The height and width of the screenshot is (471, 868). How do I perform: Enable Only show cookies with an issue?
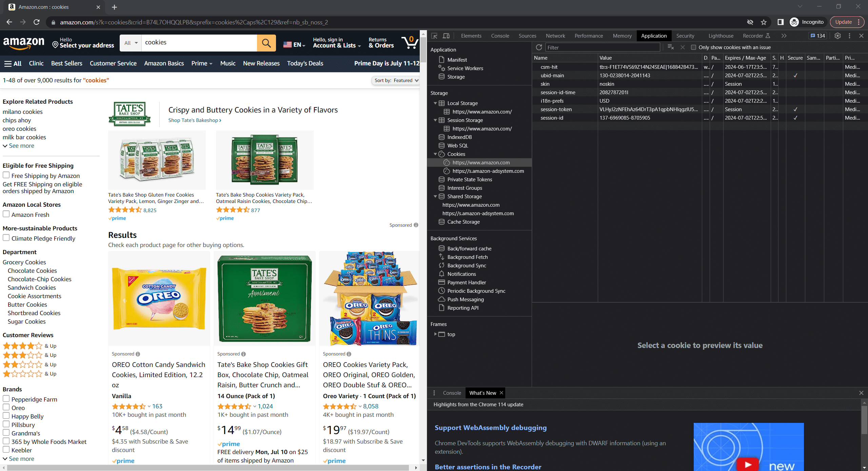click(693, 47)
